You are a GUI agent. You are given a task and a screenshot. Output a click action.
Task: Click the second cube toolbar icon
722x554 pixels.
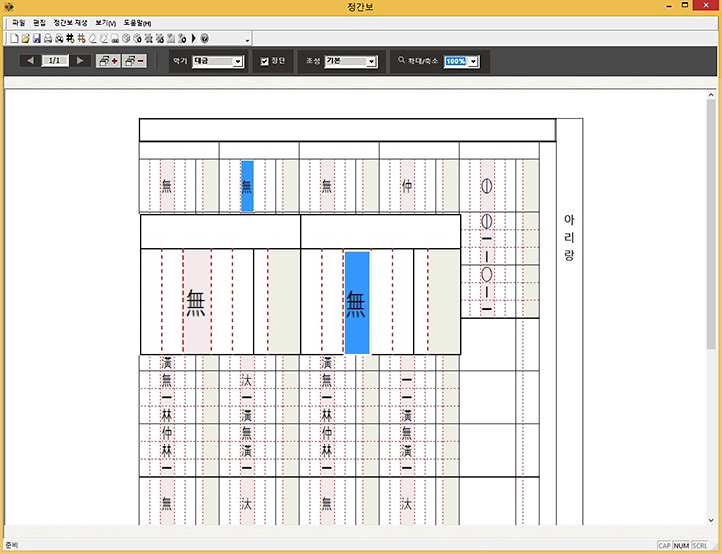pos(137,39)
